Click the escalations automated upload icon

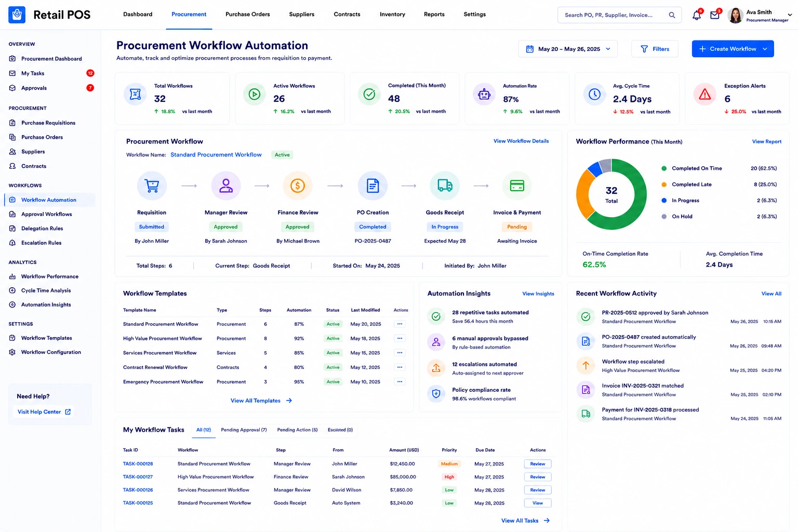coord(436,368)
